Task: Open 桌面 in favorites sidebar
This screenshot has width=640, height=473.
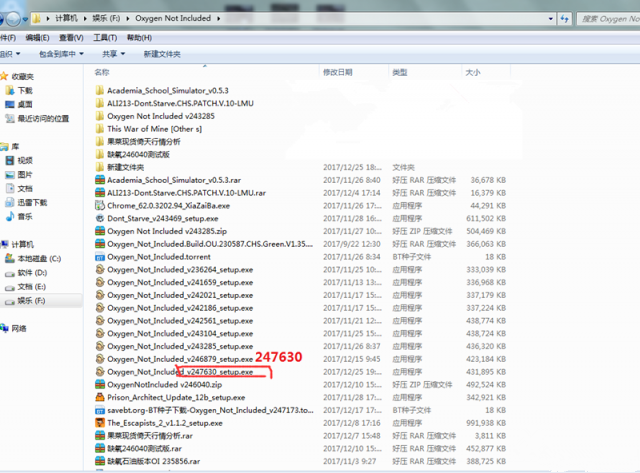Action: pyautogui.click(x=19, y=104)
